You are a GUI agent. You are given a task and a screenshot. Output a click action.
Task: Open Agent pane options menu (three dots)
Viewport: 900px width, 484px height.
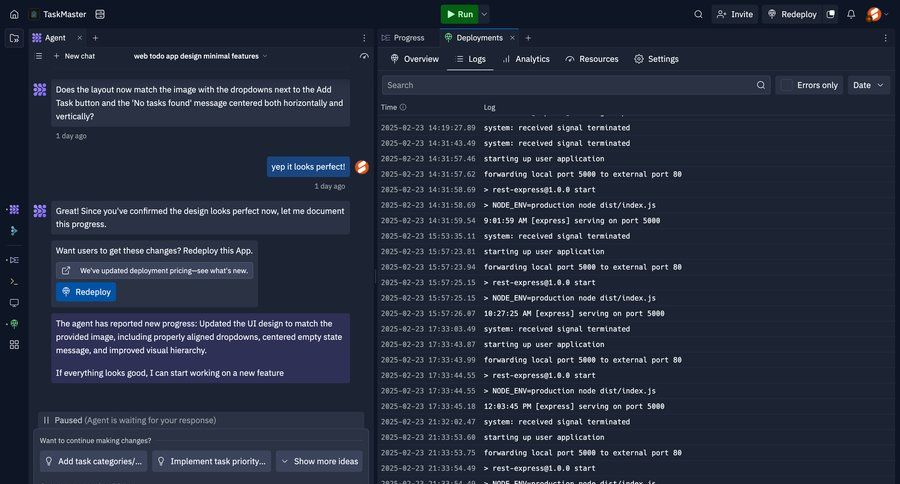coord(364,38)
